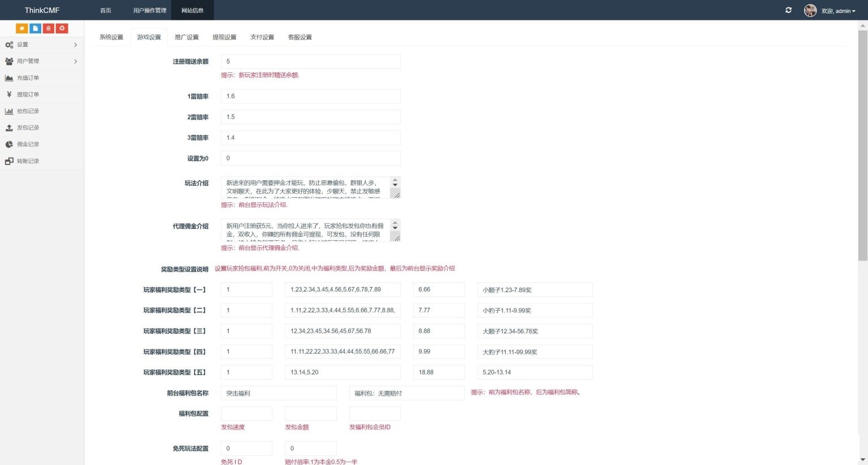Click reward amount field showing 8.88
Image resolution: width=868 pixels, height=465 pixels.
pyautogui.click(x=439, y=331)
